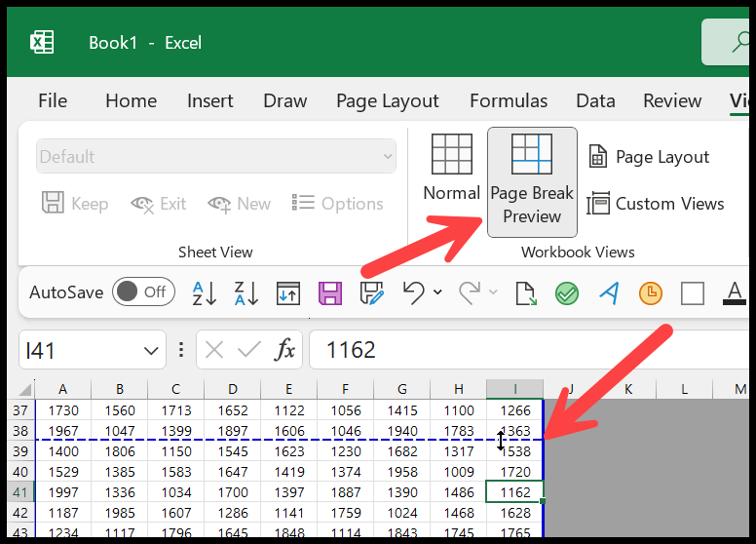Click Select All corner triangle
This screenshot has height=544, width=756.
[x=24, y=389]
